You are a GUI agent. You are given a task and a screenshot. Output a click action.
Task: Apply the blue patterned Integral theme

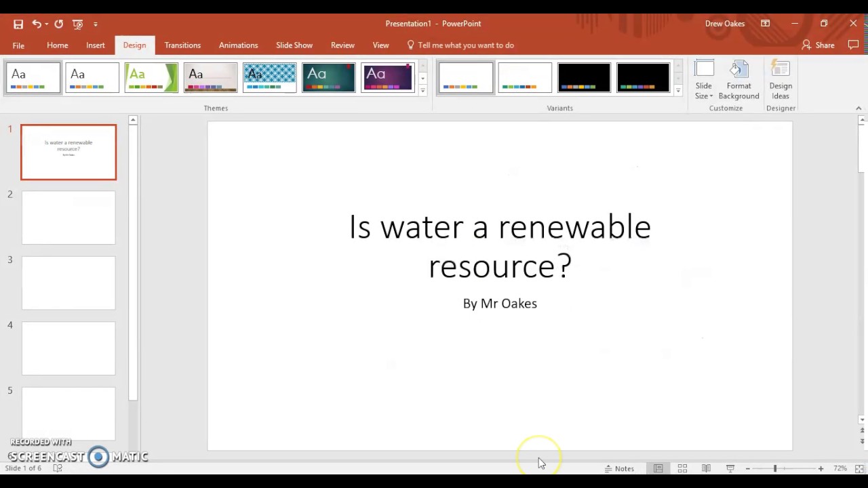point(269,78)
